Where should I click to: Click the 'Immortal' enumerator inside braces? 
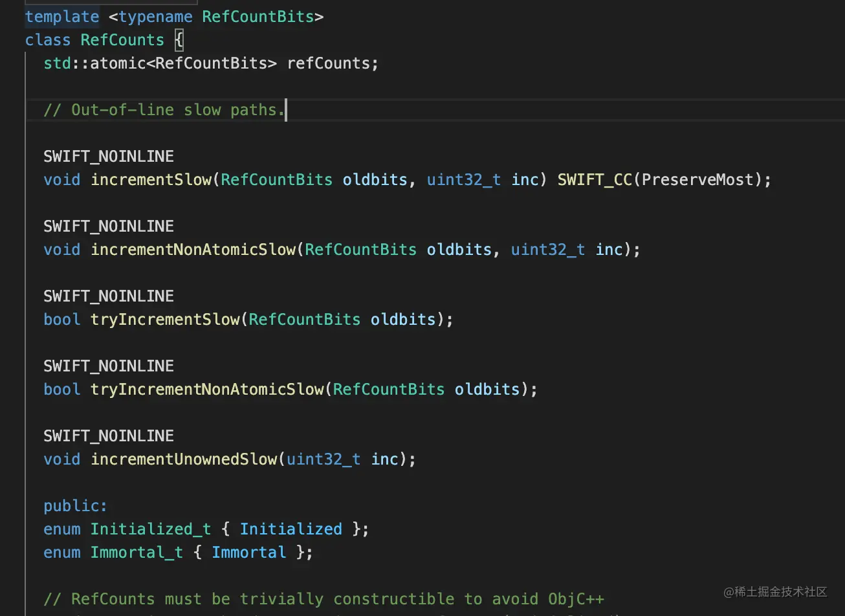coord(249,553)
